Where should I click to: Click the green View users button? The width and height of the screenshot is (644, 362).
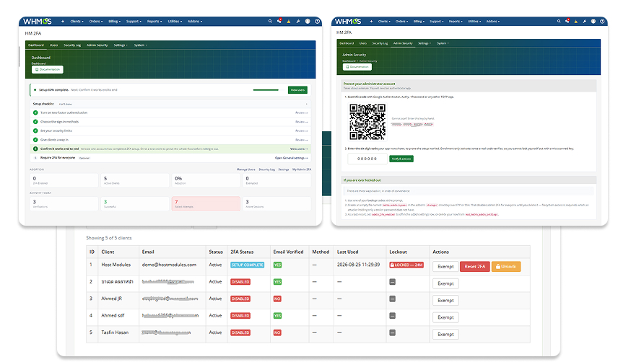coord(297,90)
